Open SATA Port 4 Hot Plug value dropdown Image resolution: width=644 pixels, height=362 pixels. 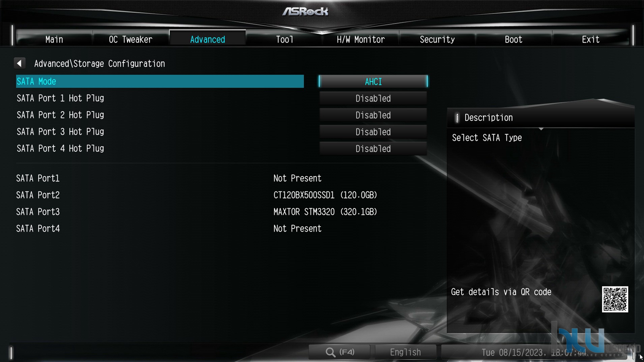(373, 149)
